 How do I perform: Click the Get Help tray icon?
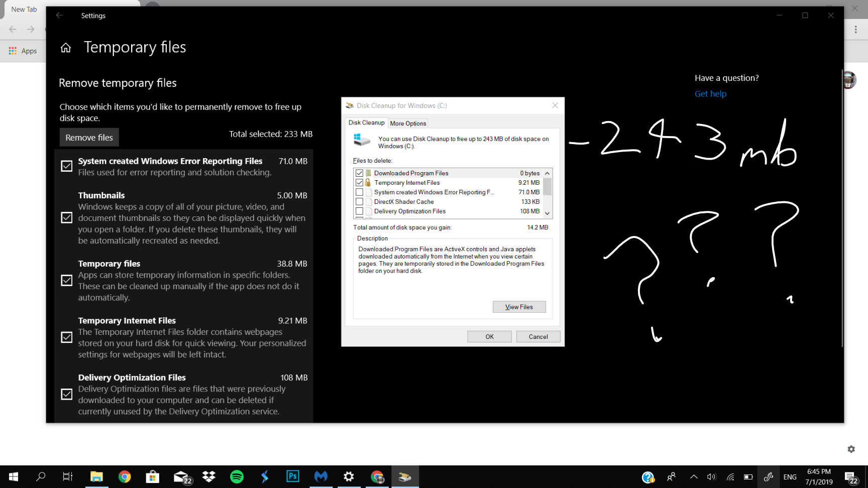pos(648,477)
